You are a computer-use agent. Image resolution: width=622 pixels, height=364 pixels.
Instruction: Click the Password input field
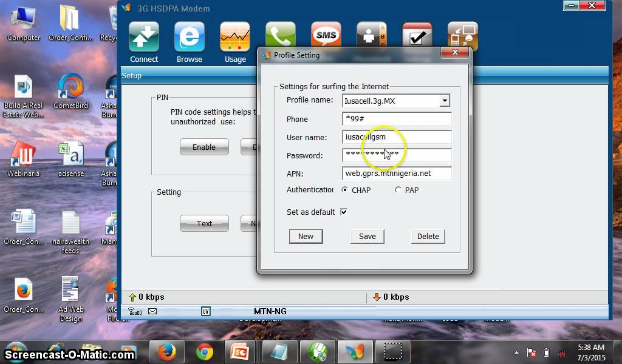(x=397, y=155)
